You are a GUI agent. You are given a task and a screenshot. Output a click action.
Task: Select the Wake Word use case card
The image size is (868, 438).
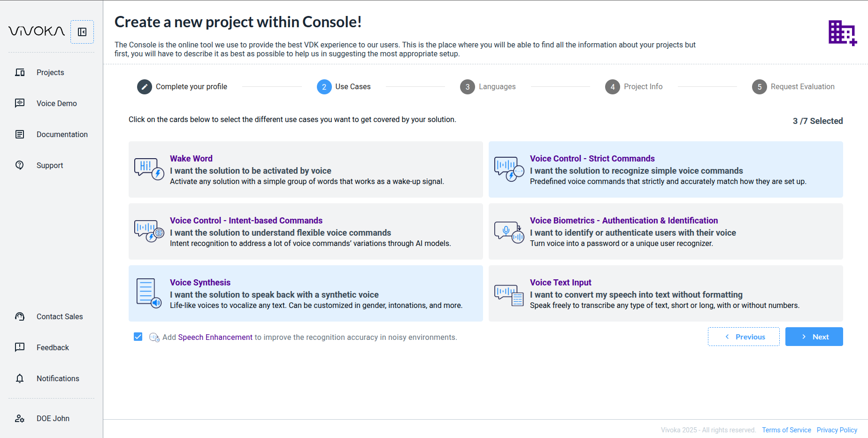[306, 169]
